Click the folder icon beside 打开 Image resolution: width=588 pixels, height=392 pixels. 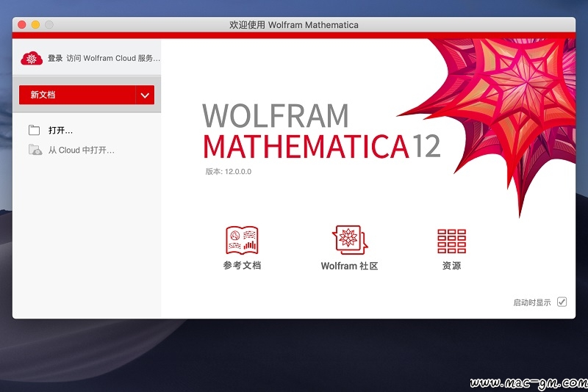point(34,130)
